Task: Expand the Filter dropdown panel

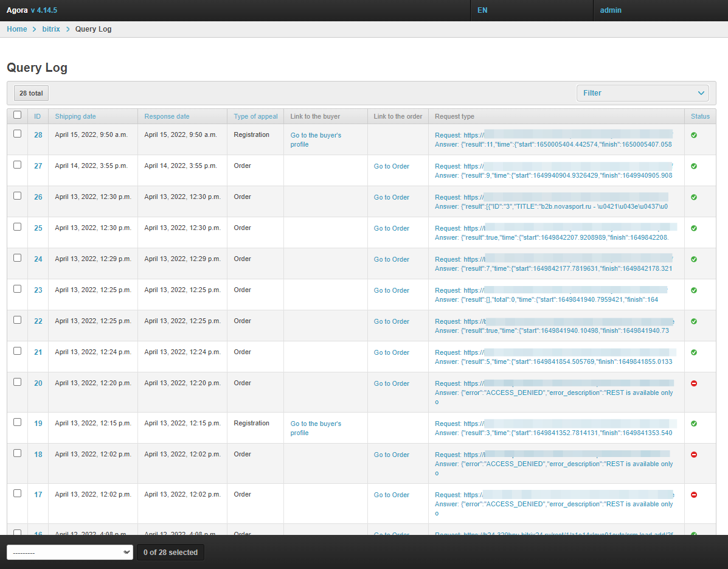Action: point(642,93)
